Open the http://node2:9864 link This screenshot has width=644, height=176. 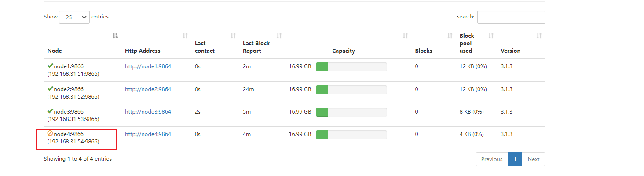click(148, 89)
